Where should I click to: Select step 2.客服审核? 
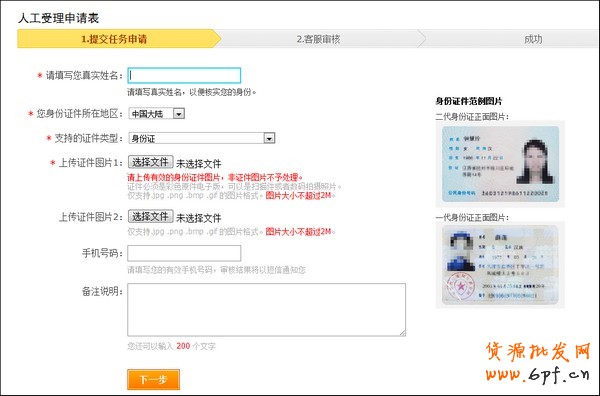[318, 39]
